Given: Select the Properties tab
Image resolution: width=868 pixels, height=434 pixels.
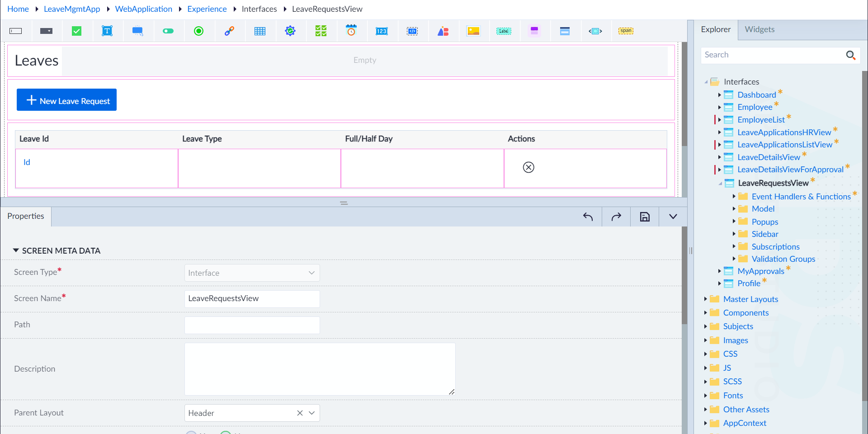Looking at the screenshot, I should point(26,216).
